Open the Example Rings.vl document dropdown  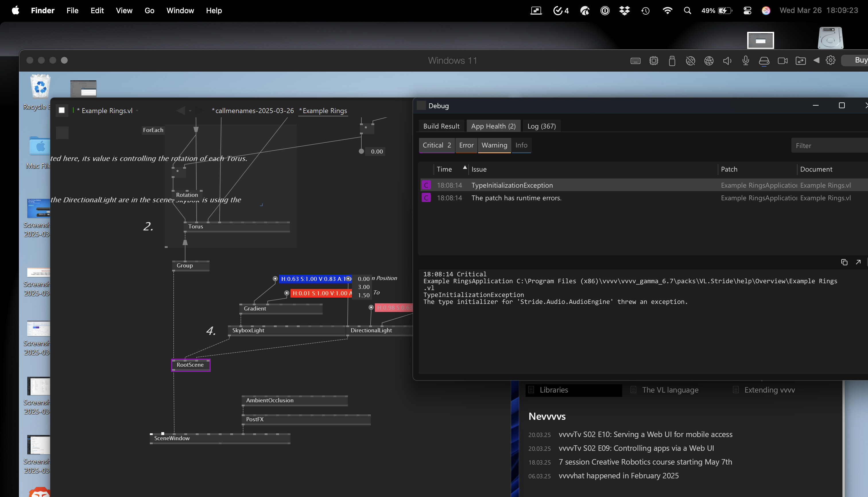pos(137,110)
